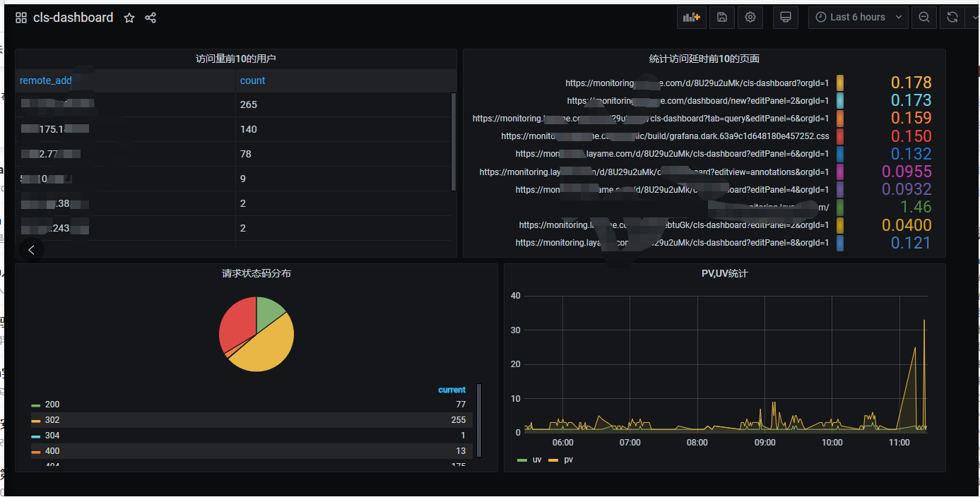Click the bar gauge value 0.0932
980x497 pixels.
click(907, 189)
